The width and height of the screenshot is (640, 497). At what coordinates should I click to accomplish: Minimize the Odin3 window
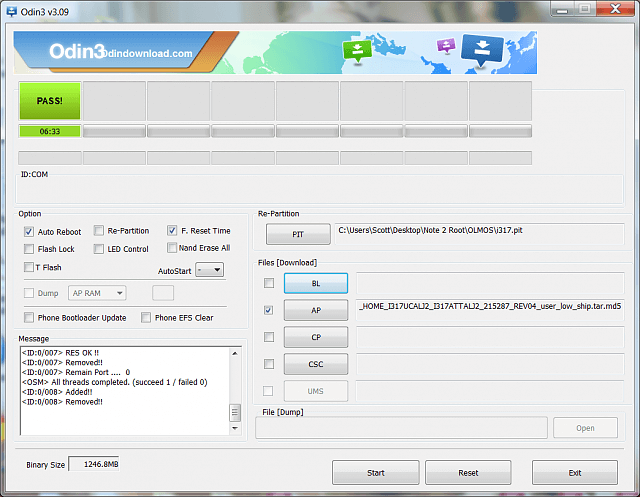coord(556,7)
